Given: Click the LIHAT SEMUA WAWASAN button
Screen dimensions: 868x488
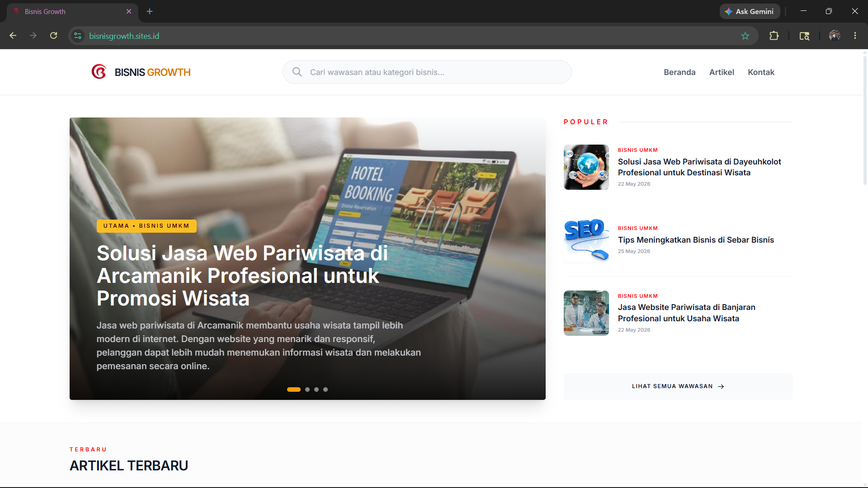Looking at the screenshot, I should 678,386.
